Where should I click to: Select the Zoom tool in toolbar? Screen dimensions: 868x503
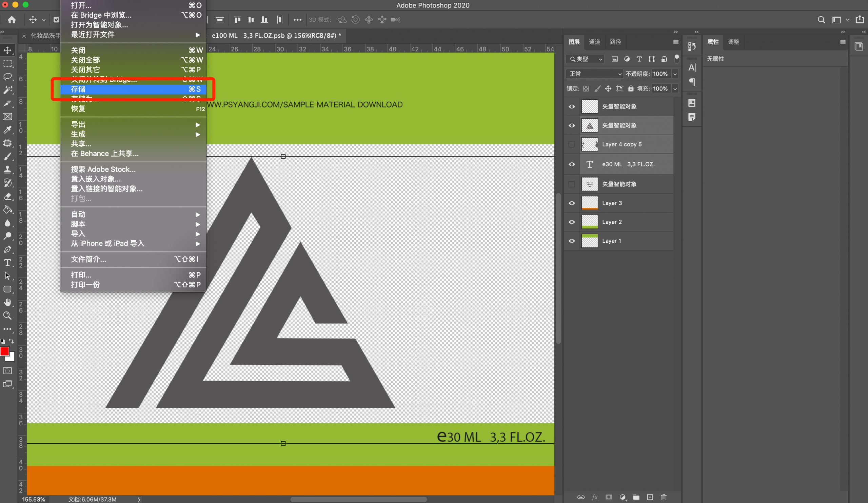click(x=7, y=315)
